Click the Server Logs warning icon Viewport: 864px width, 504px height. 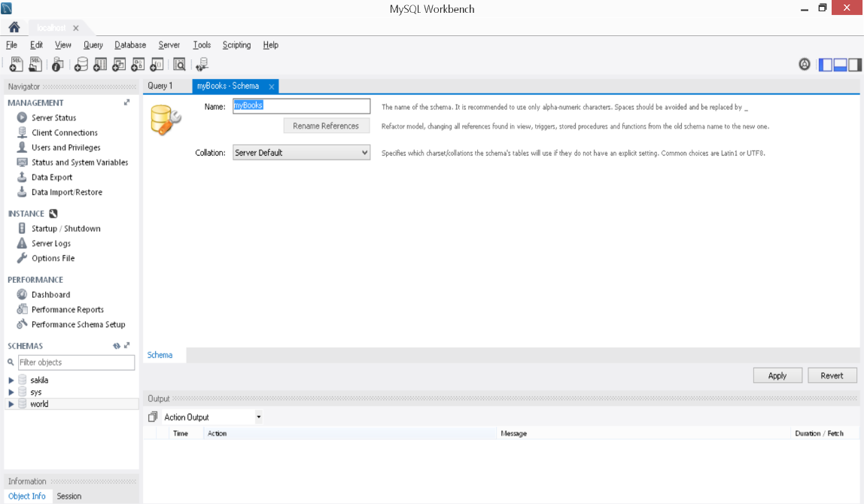(x=22, y=243)
